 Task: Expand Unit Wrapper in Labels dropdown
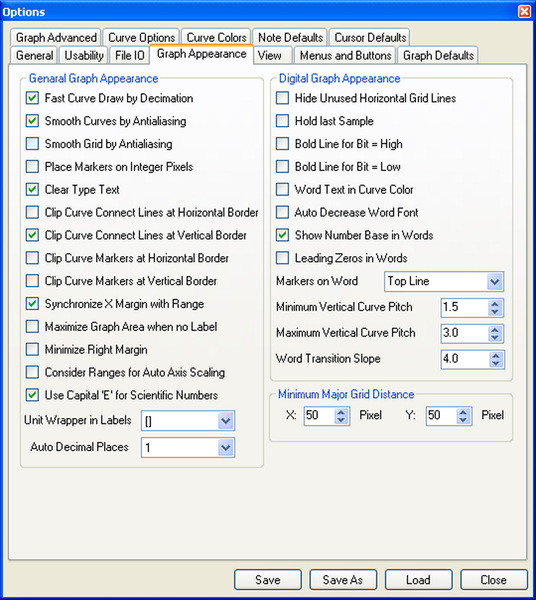point(226,421)
